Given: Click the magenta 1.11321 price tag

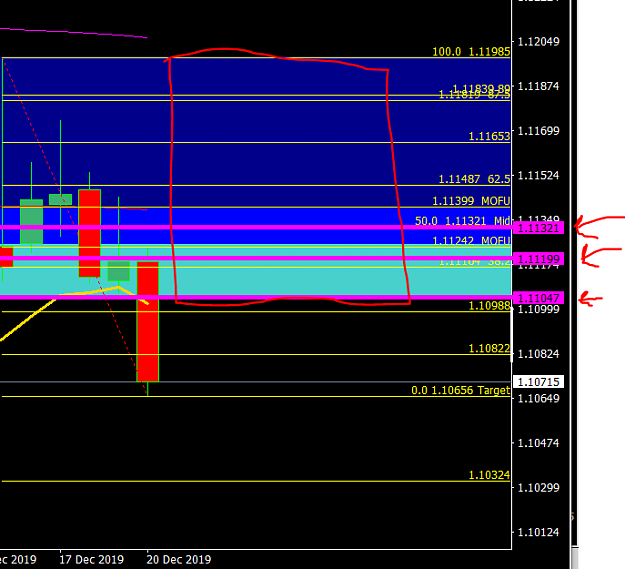Looking at the screenshot, I should click(x=539, y=228).
